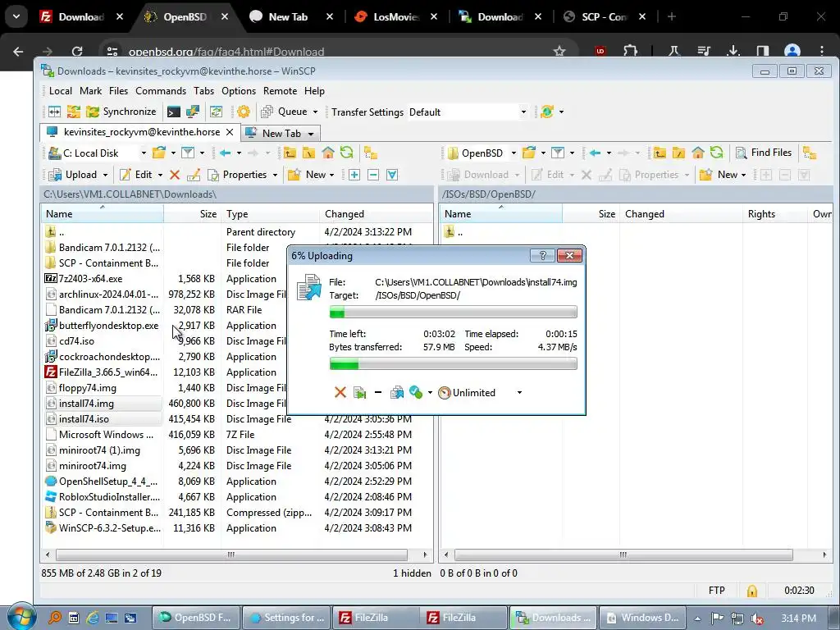This screenshot has width=840, height=630.
Task: Click the local Rename icon
Action: point(194,175)
